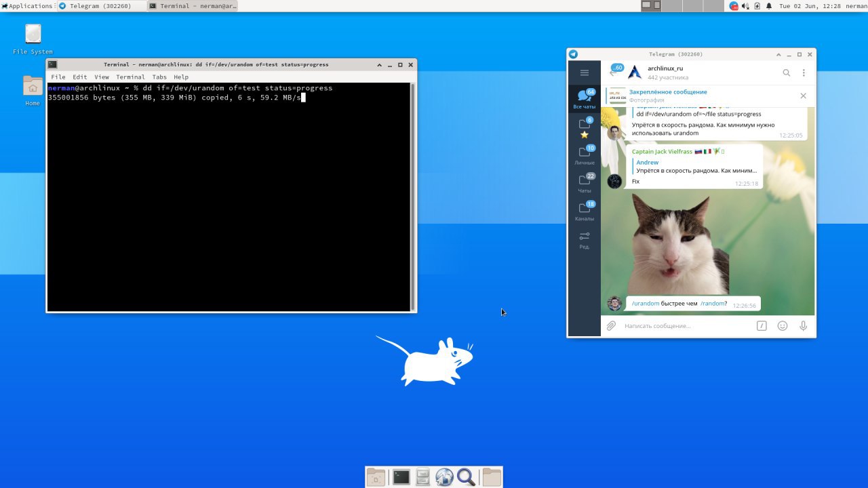The image size is (868, 488).
Task: Click the Telegram window's title bar icon
Action: pos(573,54)
